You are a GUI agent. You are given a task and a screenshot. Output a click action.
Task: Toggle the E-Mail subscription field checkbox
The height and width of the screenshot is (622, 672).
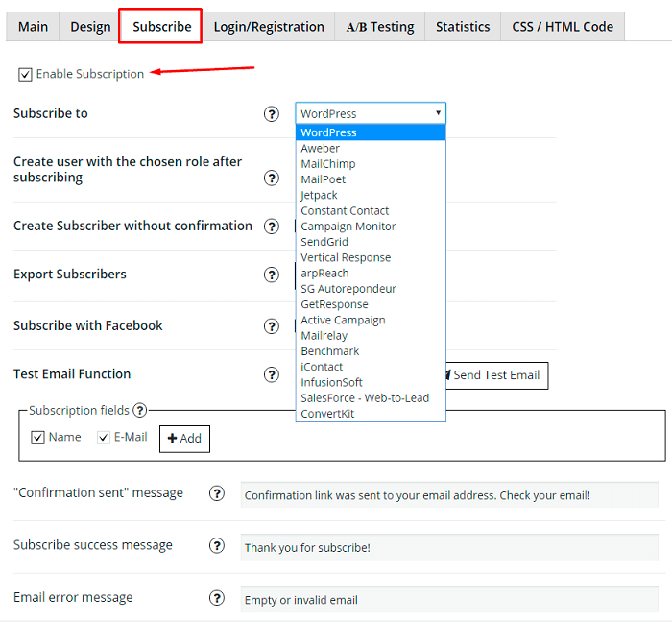coord(104,438)
